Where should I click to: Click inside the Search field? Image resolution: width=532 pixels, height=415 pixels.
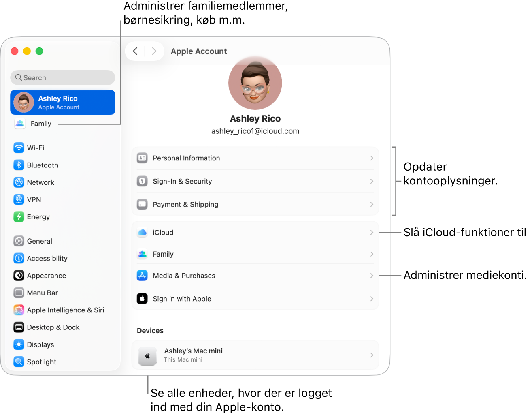[x=62, y=77]
